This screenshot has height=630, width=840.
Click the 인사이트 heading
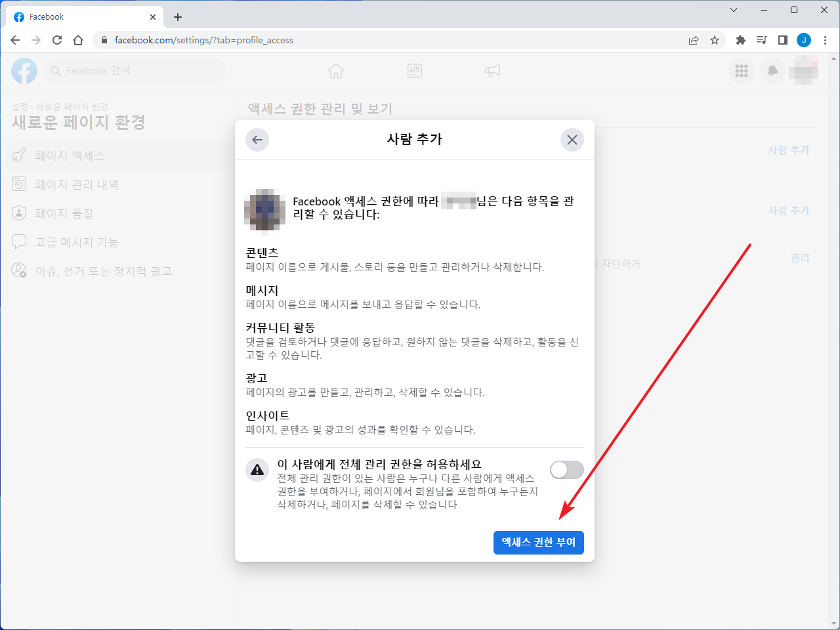pos(268,415)
